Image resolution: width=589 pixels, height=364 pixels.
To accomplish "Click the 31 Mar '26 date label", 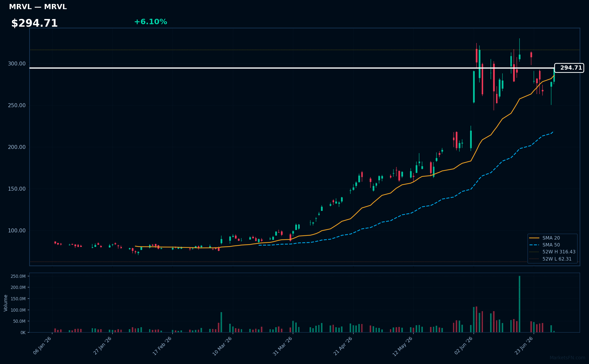I will point(283,346).
